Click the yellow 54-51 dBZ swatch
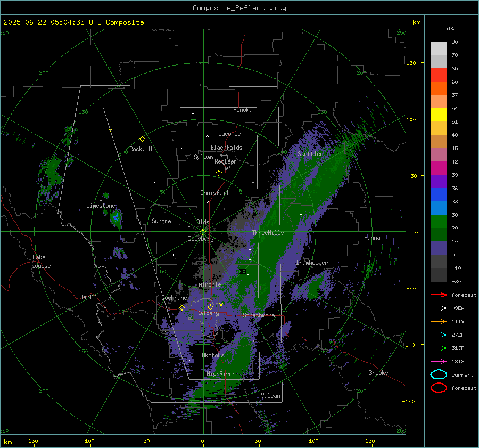 click(x=439, y=115)
